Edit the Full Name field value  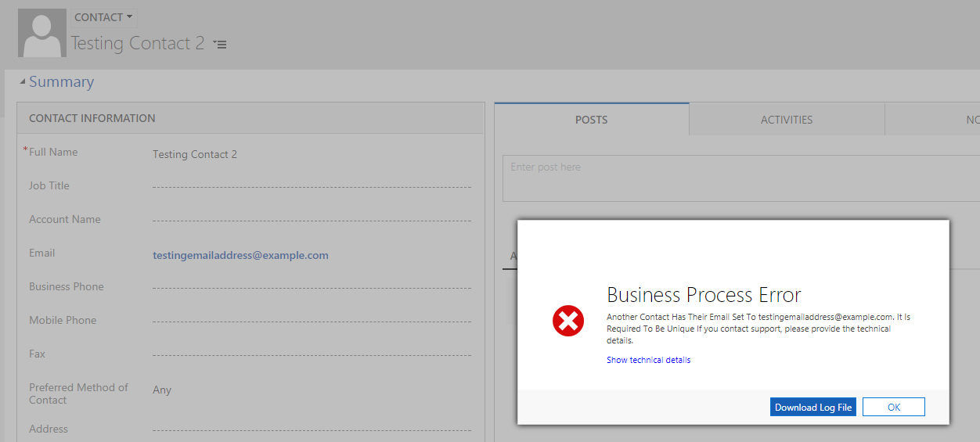click(312, 155)
